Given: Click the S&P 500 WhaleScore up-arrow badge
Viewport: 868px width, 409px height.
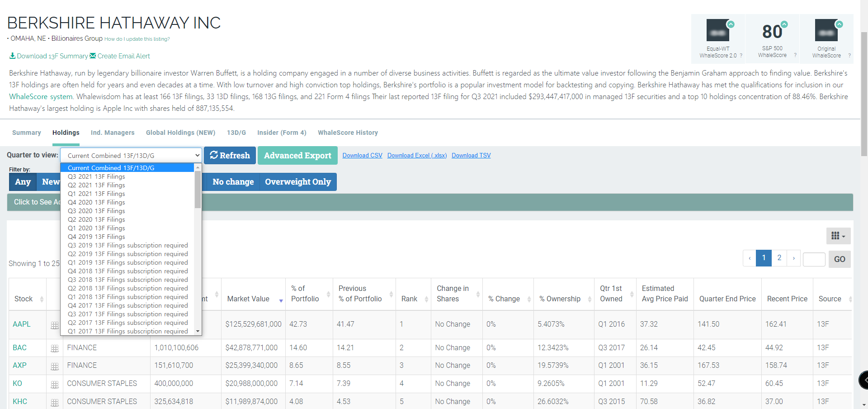Looking at the screenshot, I should pos(784,24).
